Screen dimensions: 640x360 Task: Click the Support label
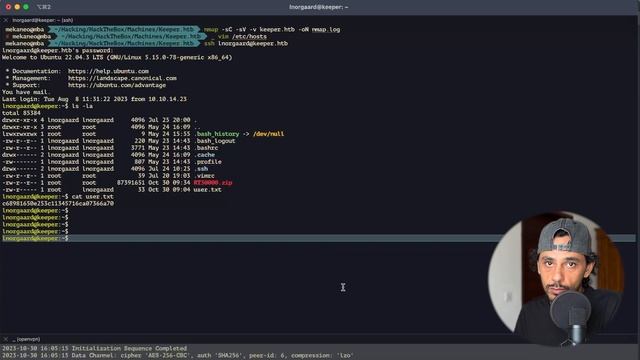pyautogui.click(x=26, y=85)
